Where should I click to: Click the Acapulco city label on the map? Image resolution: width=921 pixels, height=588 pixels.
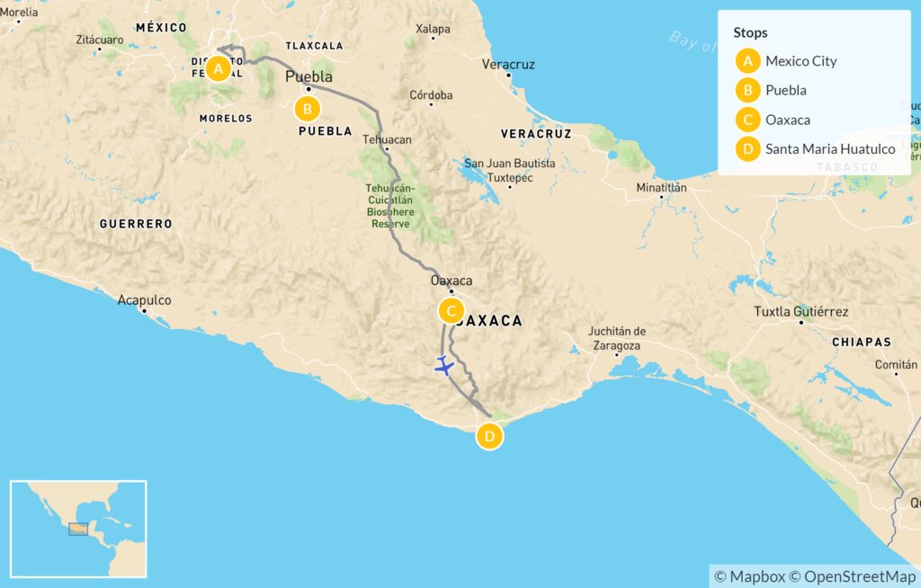tap(144, 300)
